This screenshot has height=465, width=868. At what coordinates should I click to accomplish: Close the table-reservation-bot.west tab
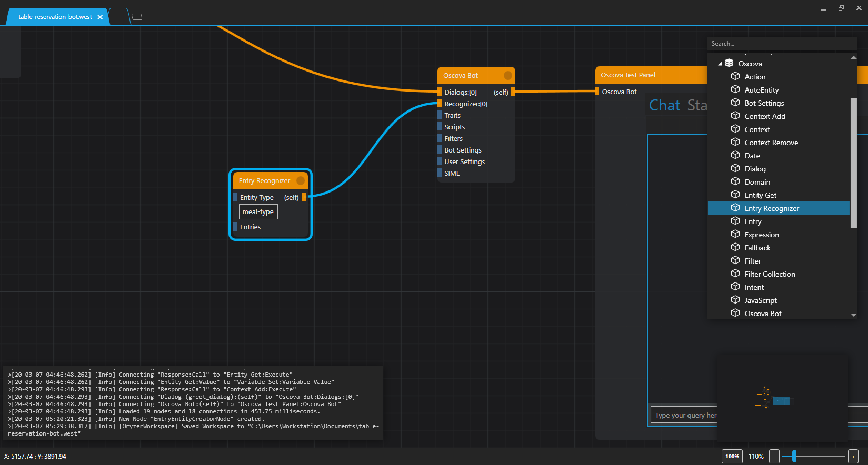[100, 17]
